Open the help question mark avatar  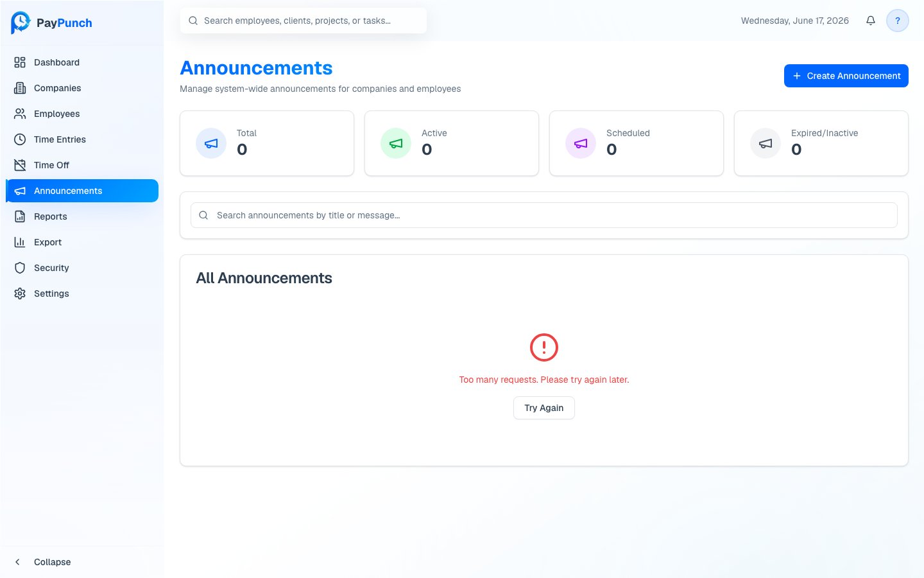(898, 21)
